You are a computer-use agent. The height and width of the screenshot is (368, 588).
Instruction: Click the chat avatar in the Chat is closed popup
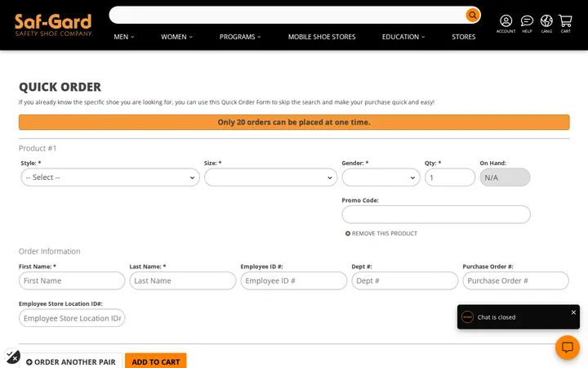tap(467, 317)
